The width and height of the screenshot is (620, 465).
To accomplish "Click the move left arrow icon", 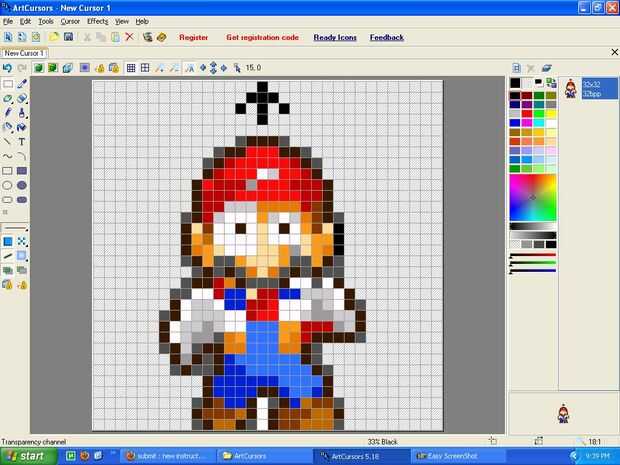I will click(203, 68).
